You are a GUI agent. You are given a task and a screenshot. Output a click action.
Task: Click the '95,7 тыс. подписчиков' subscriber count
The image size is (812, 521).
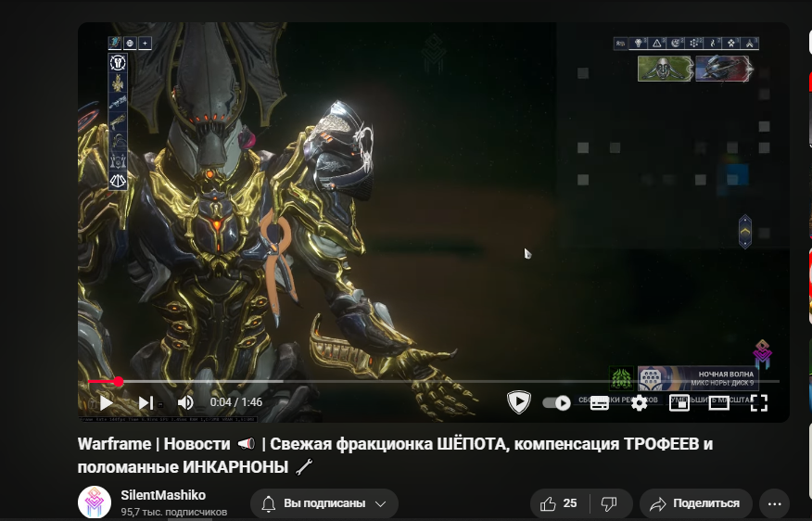tap(174, 512)
